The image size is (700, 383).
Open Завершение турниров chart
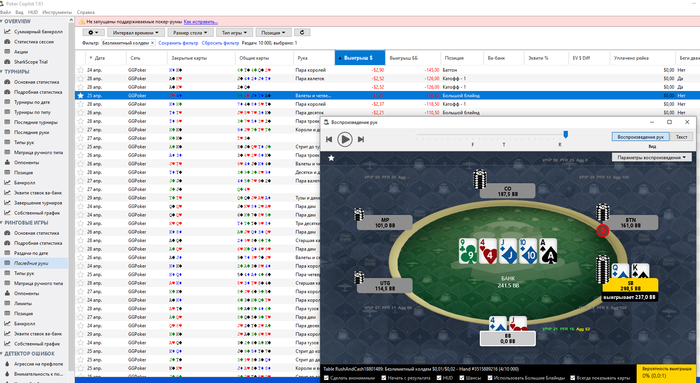tap(38, 203)
